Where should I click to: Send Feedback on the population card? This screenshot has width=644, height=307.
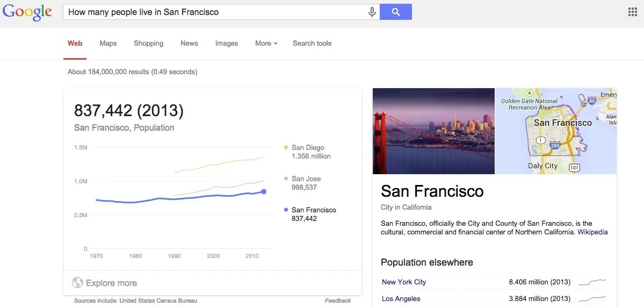[338, 301]
